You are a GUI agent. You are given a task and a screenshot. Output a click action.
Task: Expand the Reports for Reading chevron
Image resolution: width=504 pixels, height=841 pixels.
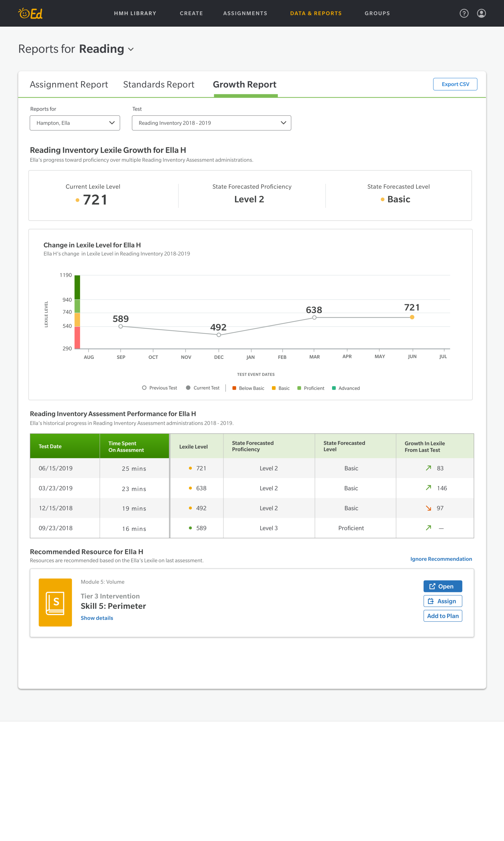(x=131, y=49)
